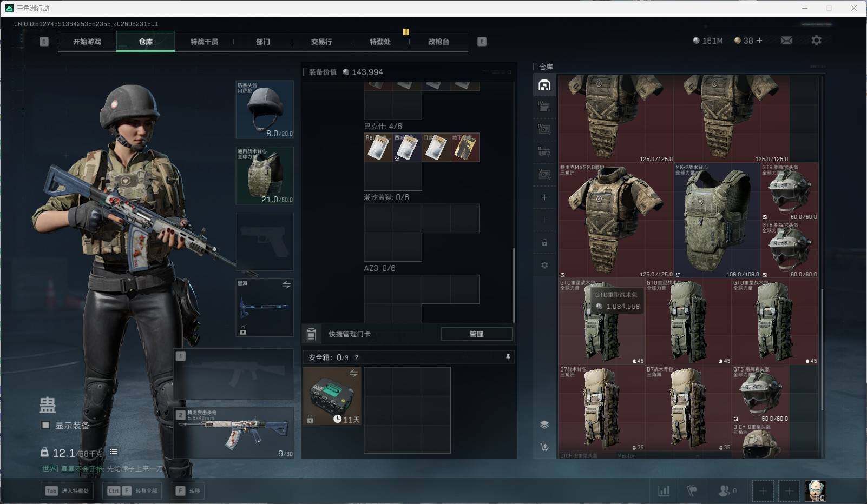
Task: Open warehouse sidebar gear settings
Action: pyautogui.click(x=544, y=265)
